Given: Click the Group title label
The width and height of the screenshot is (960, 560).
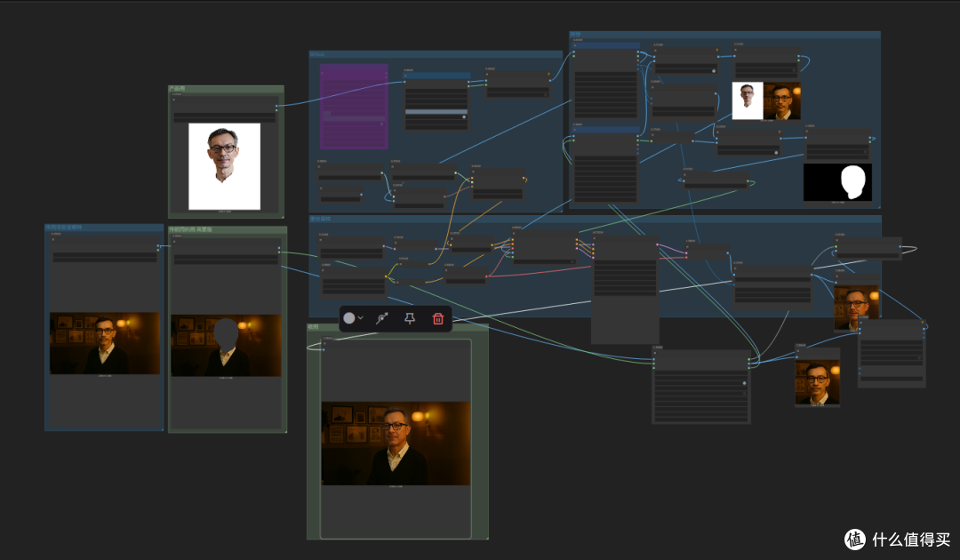Looking at the screenshot, I should (x=317, y=54).
